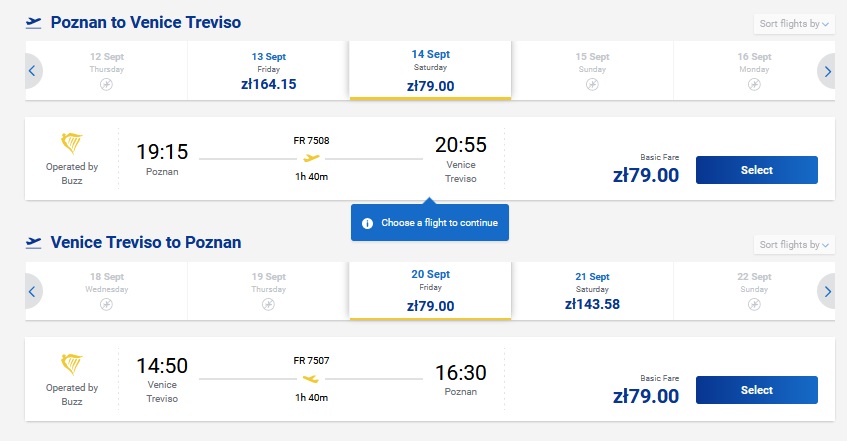The height and width of the screenshot is (441, 847).
Task: Click the FR 7507 flight number label
Action: pos(311,360)
